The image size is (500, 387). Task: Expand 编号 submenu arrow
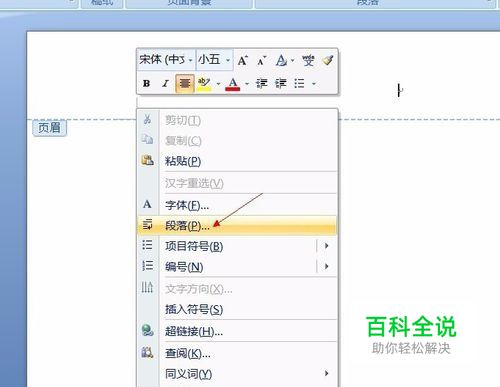327,266
